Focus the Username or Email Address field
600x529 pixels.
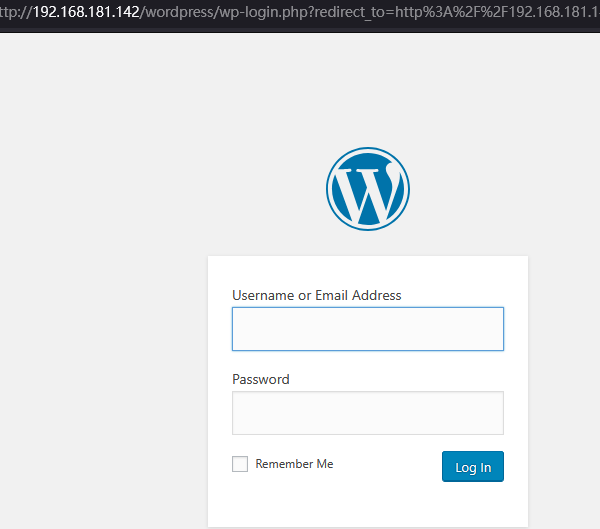(x=367, y=329)
